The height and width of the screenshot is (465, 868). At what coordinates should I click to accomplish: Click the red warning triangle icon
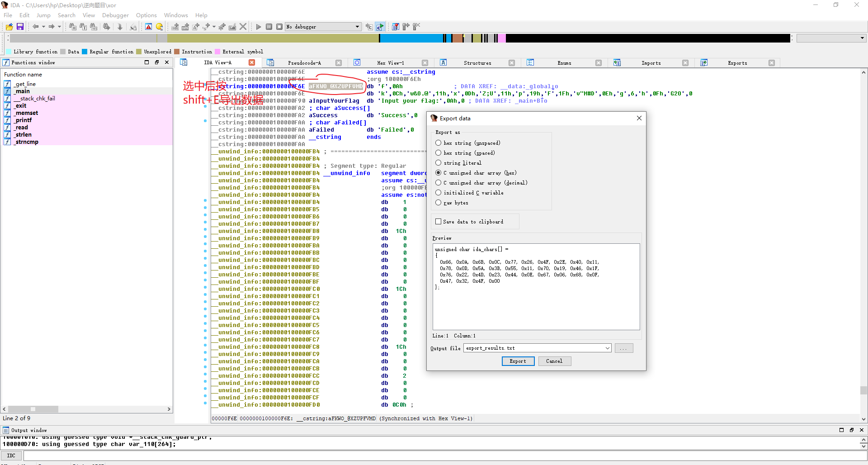pyautogui.click(x=148, y=27)
